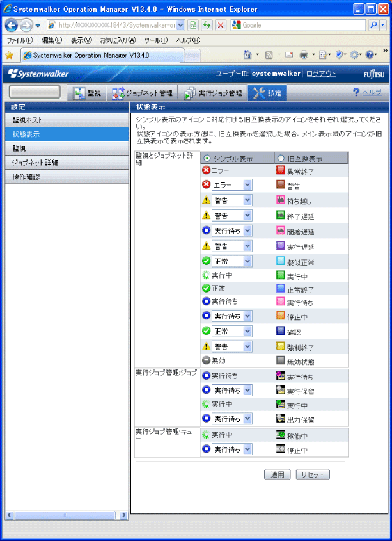This screenshot has height=541, width=392.
Task: Select 操作確認 in settings sidebar
Action: (67, 177)
